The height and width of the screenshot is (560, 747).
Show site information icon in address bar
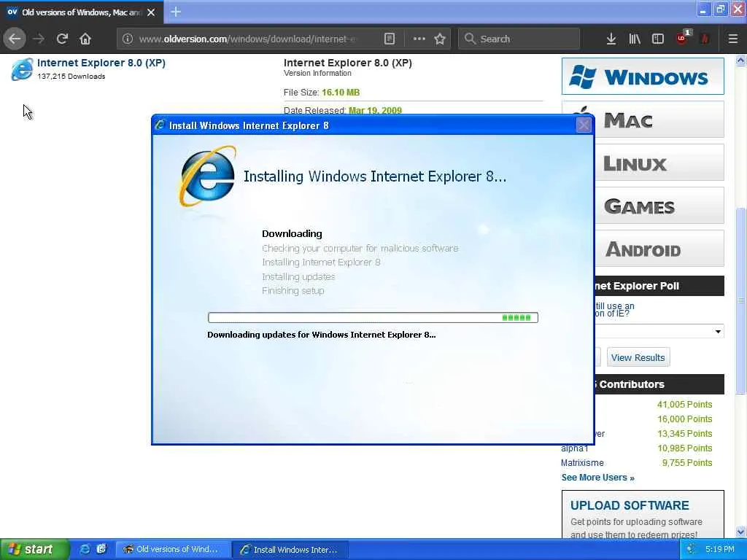click(x=127, y=39)
